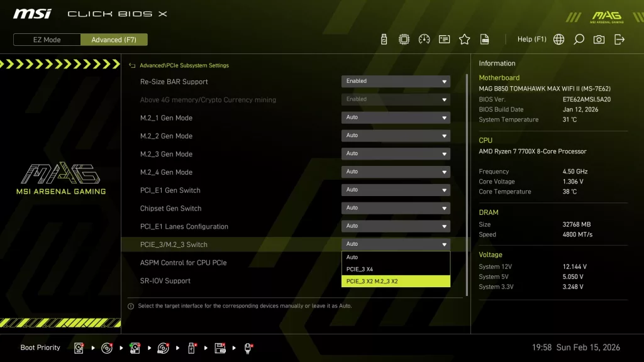The image size is (644, 362).
Task: Select the Advanced (F7) tab
Action: [114, 40]
